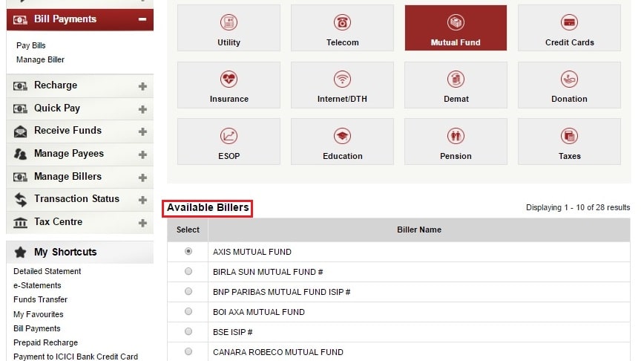The width and height of the screenshot is (644, 361).
Task: Expand the Quick Pay plus sign
Action: [x=142, y=109]
